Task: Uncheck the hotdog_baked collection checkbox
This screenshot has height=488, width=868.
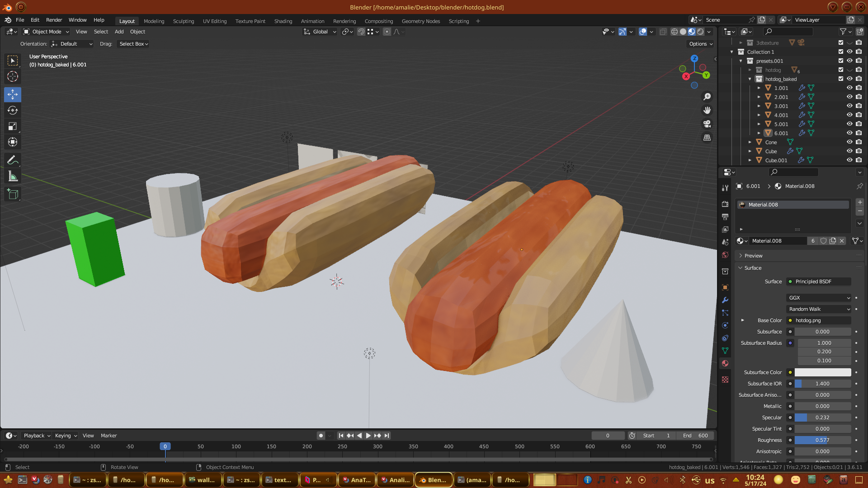Action: [841, 79]
